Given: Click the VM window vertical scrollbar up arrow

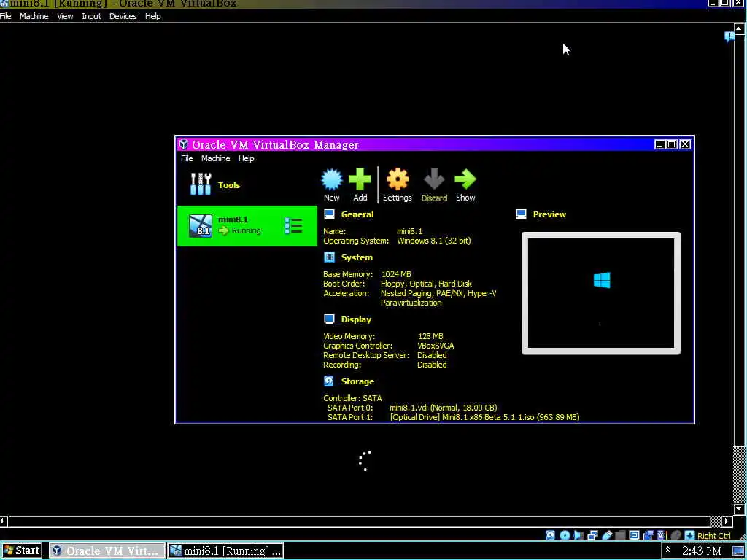Looking at the screenshot, I should 738,28.
